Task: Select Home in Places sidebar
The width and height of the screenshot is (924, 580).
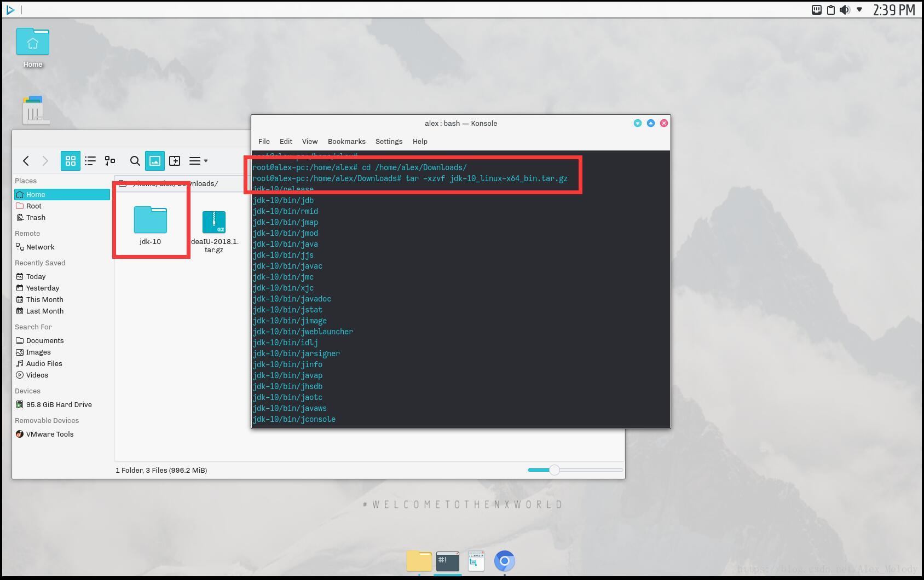Action: pyautogui.click(x=62, y=194)
